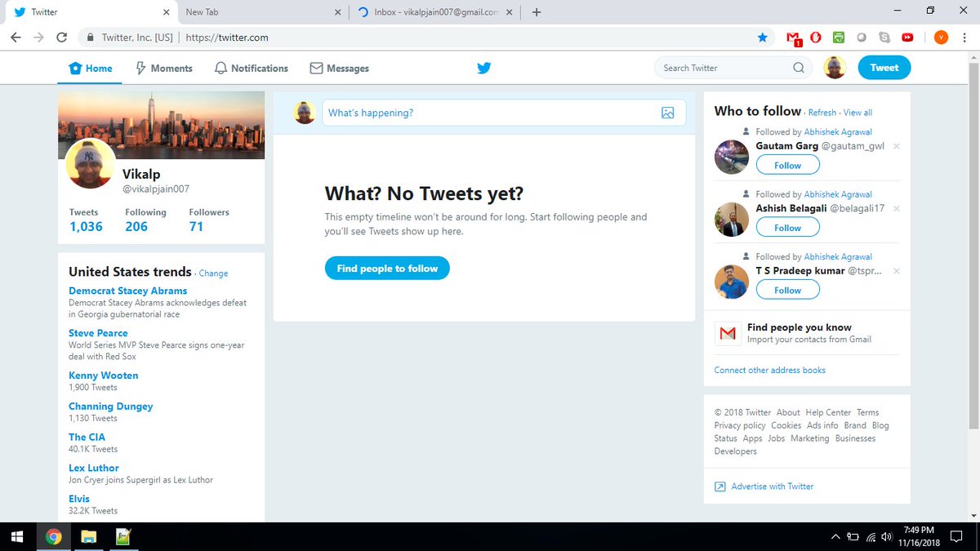Open Windows Start menu
Image resolution: width=980 pixels, height=551 pixels.
pyautogui.click(x=16, y=536)
